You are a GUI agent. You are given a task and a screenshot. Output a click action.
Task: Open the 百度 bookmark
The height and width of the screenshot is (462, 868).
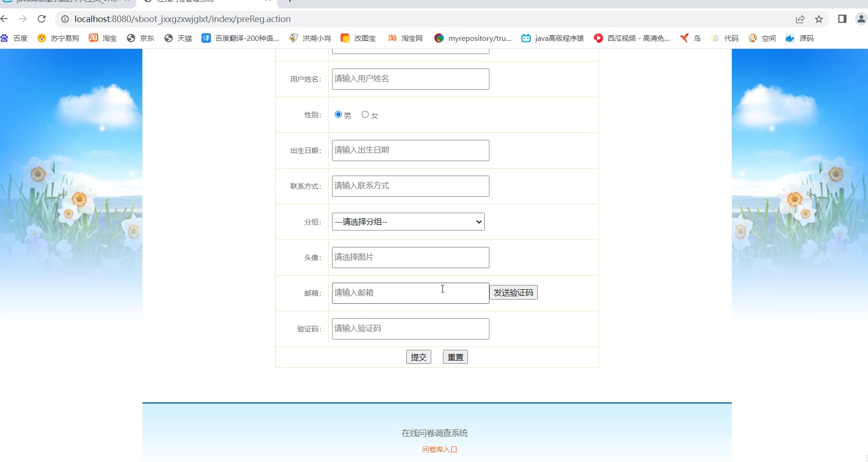click(14, 38)
